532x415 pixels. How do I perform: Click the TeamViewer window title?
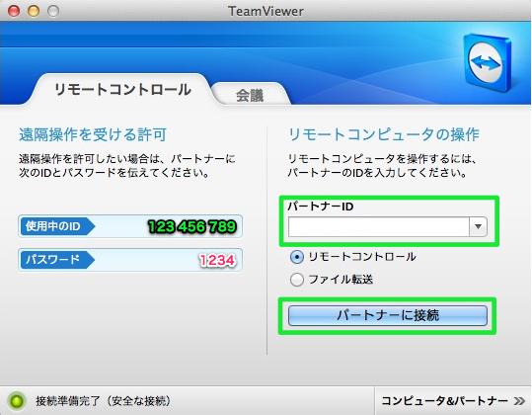[266, 11]
